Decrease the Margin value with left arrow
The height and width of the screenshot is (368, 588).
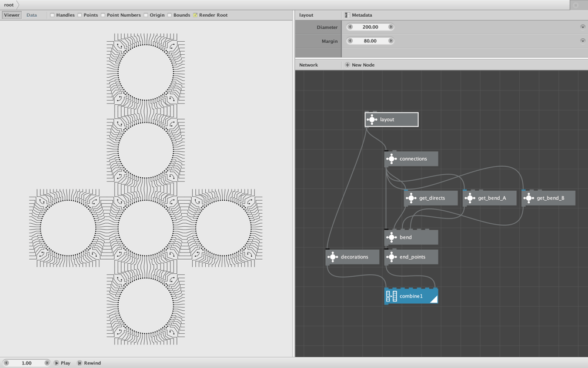[350, 41]
